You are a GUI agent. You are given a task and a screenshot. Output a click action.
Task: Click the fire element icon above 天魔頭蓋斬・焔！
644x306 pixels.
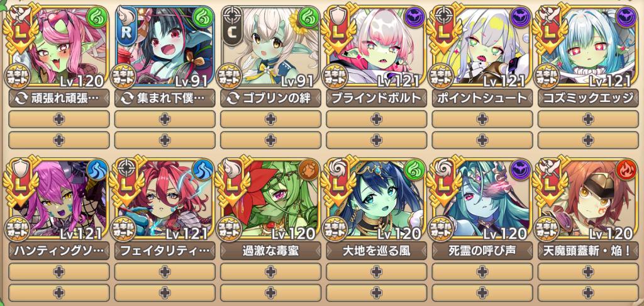click(626, 171)
